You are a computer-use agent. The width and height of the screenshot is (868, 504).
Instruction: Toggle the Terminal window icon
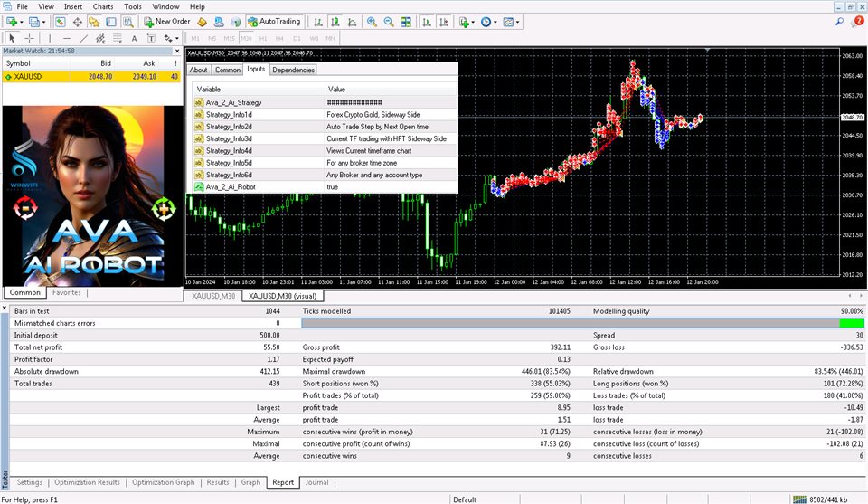(111, 22)
